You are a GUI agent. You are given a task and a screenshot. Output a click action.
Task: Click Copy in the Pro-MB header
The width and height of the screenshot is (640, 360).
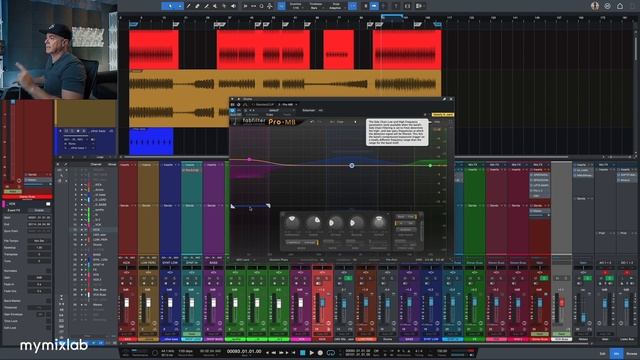click(340, 122)
